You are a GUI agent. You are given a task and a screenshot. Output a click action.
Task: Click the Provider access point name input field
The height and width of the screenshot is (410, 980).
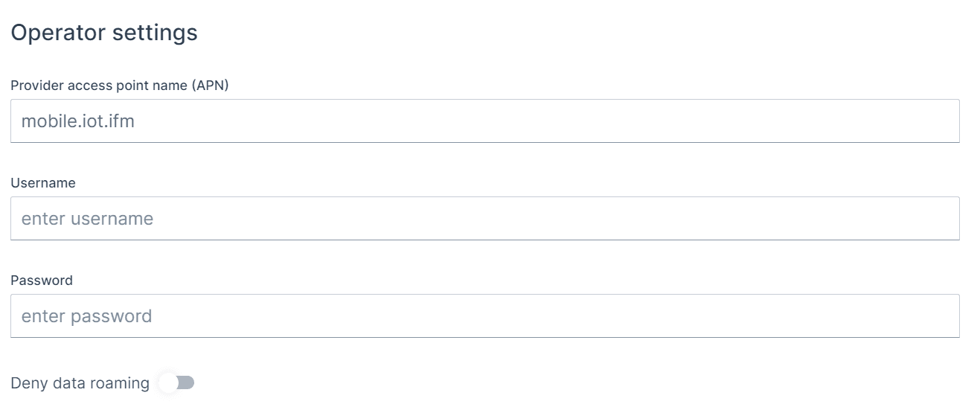click(x=484, y=121)
